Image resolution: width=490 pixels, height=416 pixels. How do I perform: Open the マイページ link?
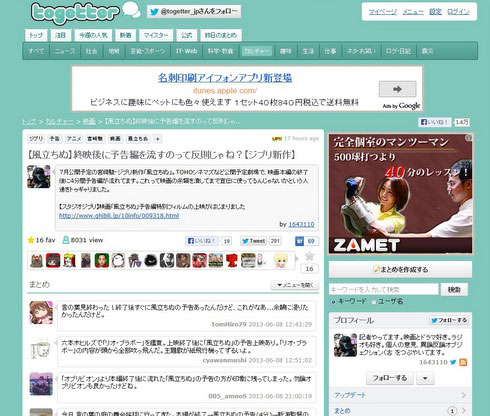tap(382, 12)
